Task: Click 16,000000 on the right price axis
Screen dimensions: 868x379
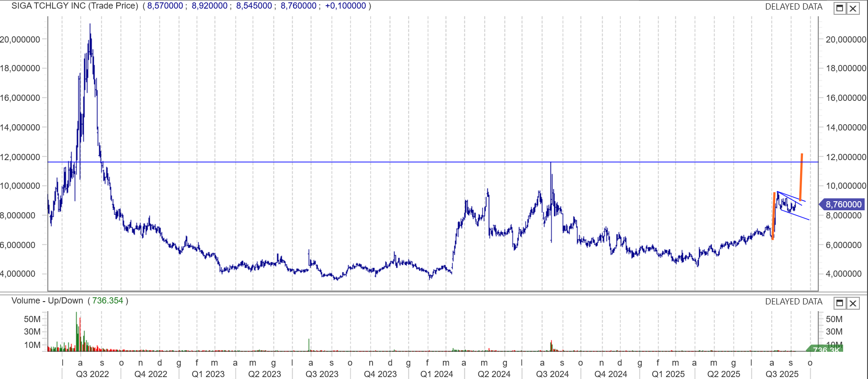Action: [846, 98]
